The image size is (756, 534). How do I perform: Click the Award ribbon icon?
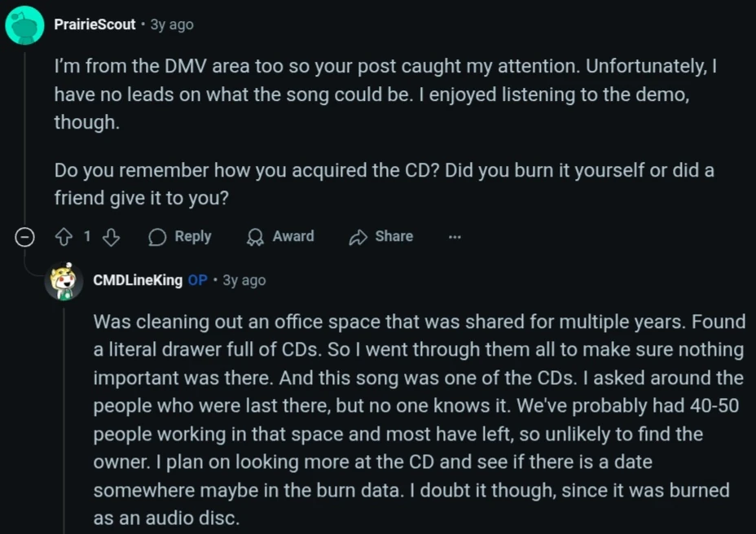pos(255,237)
